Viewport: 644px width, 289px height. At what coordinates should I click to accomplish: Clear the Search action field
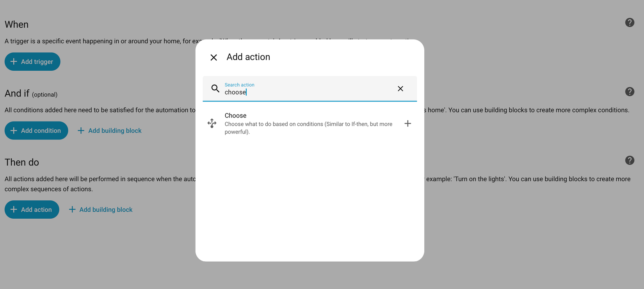(400, 89)
